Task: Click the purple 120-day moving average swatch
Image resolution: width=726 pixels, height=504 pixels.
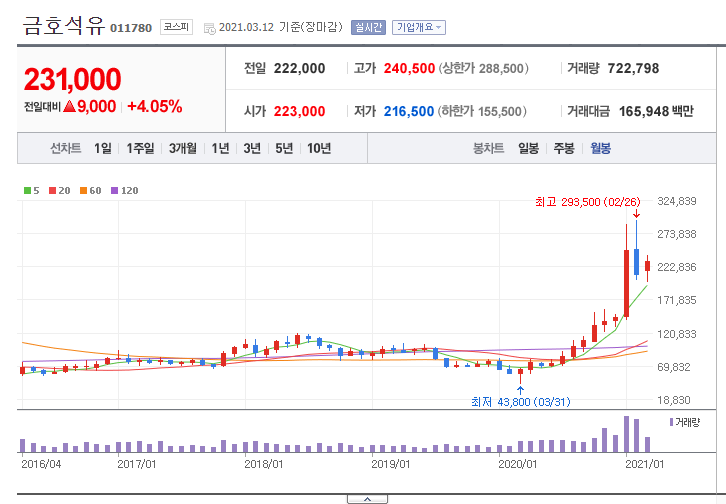Action: pos(114,191)
